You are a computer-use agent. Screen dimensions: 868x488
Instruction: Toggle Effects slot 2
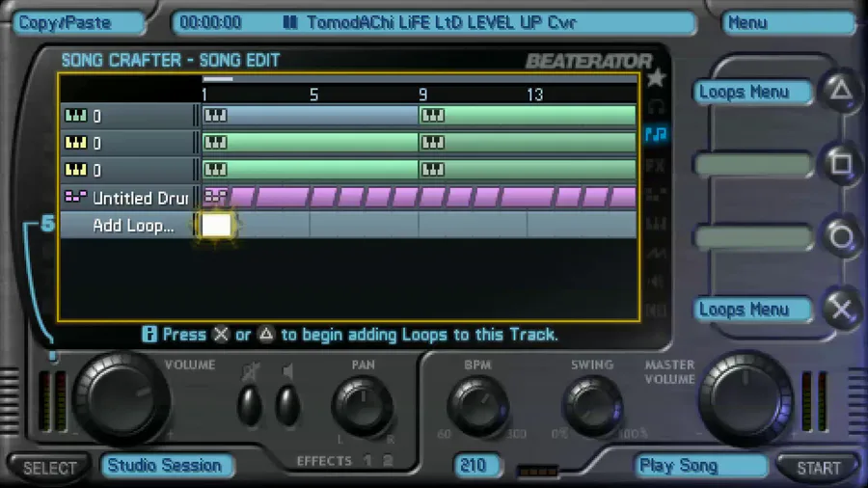coord(388,460)
